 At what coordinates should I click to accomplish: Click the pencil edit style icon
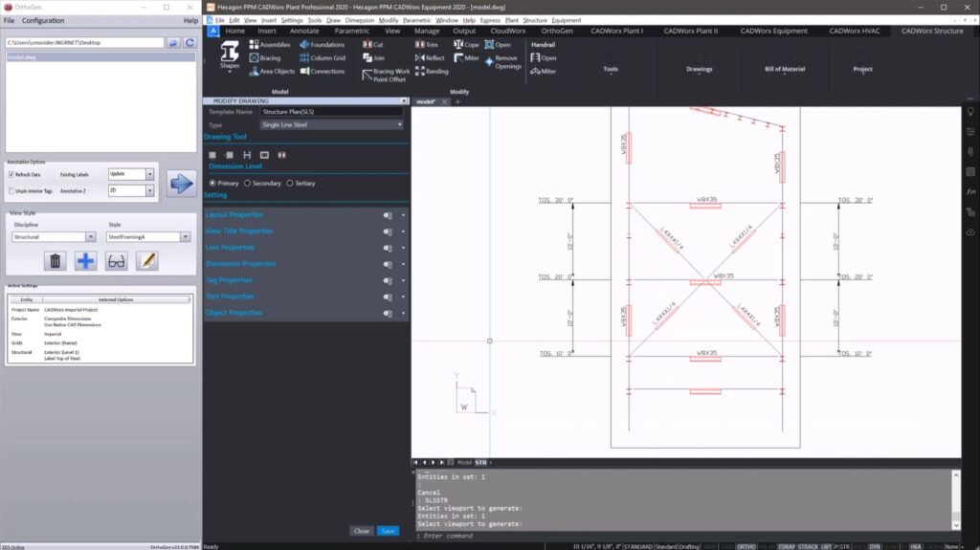point(146,260)
